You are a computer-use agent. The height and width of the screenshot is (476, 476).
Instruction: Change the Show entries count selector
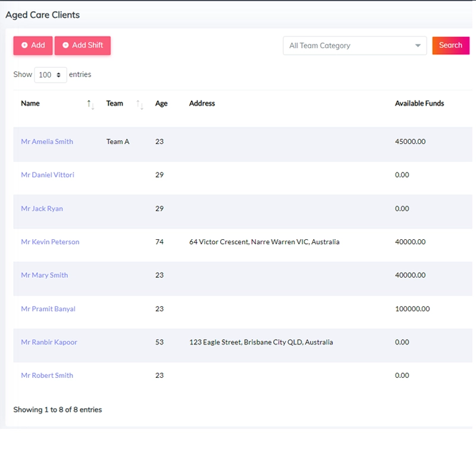[51, 75]
